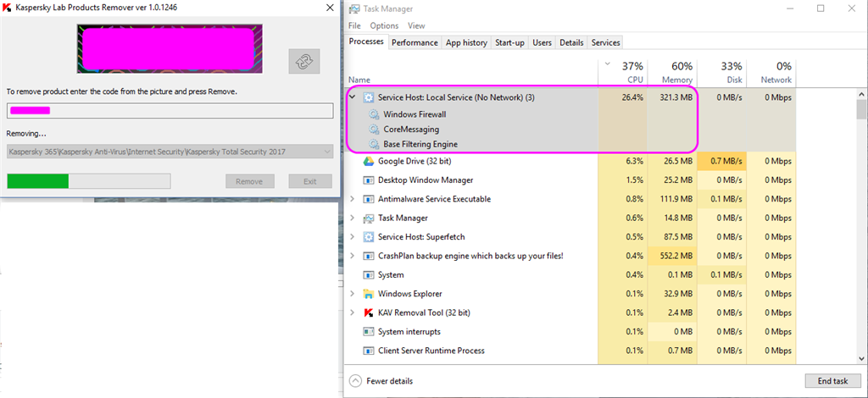Click the End task button
868x398 pixels.
pos(832,381)
